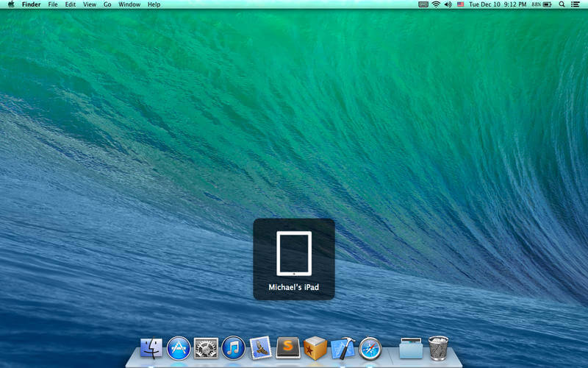Open the Mail stamp icon in Dock

point(261,347)
